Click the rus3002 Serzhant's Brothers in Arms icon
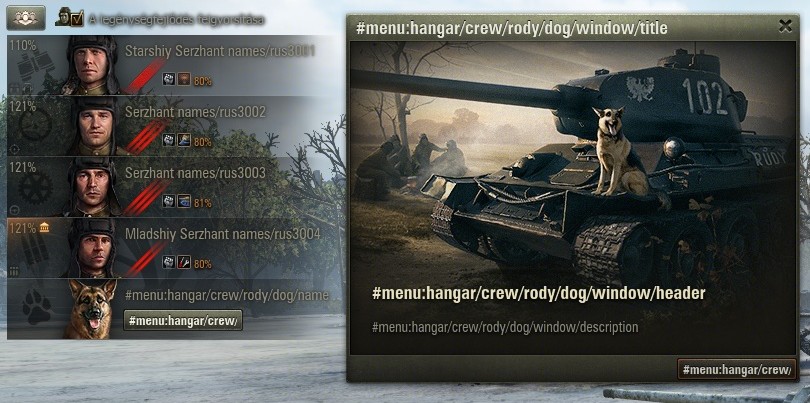 [x=169, y=140]
